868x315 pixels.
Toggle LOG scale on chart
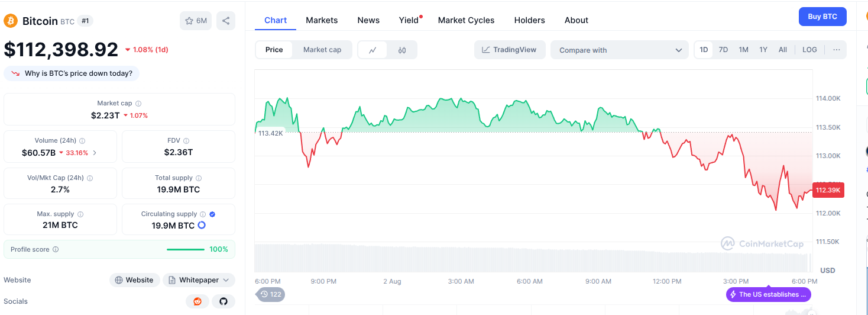coord(809,50)
